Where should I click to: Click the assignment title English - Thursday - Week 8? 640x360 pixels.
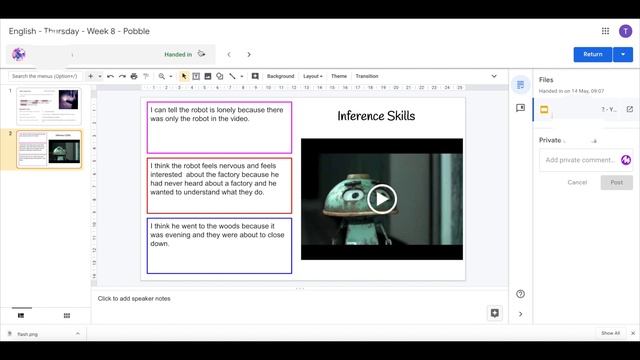coord(79,31)
